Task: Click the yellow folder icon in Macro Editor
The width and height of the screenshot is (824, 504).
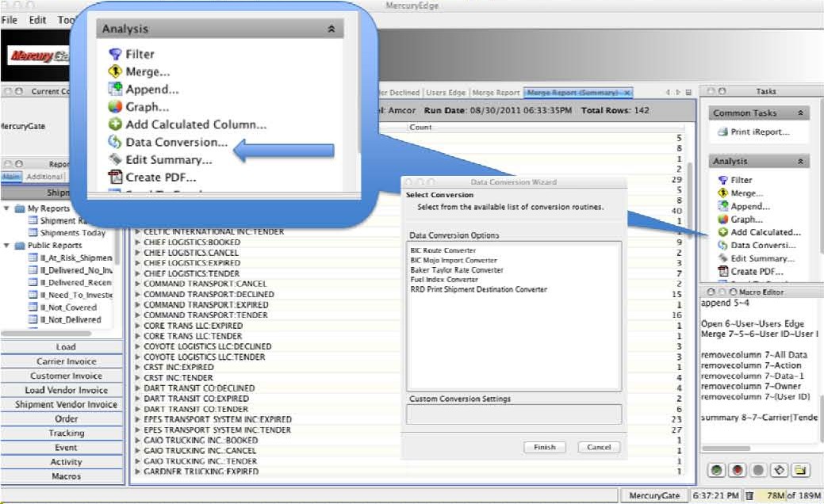Action: tap(800, 470)
